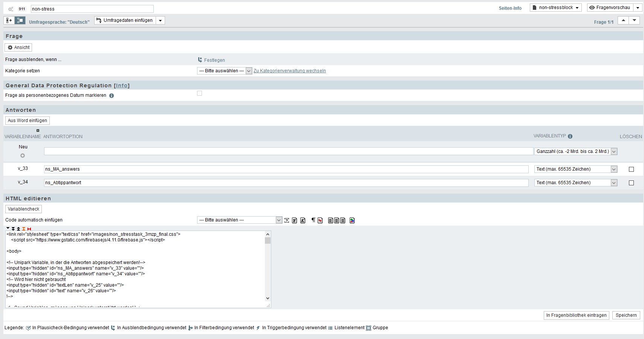Click the double down-triangle icon above the editor
Image resolution: width=644 pixels, height=339 pixels.
click(x=13, y=229)
